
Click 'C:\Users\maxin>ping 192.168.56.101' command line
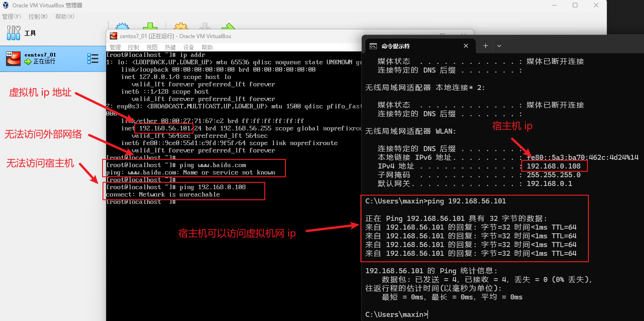435,201
